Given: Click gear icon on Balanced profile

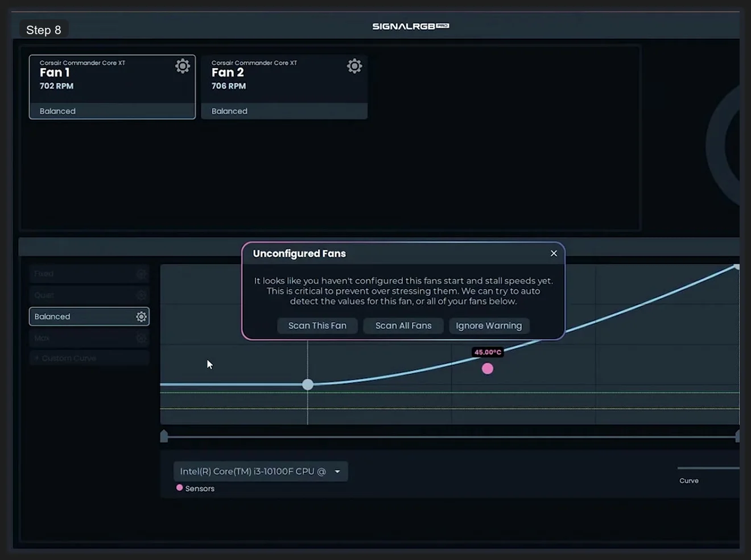Looking at the screenshot, I should [x=141, y=317].
